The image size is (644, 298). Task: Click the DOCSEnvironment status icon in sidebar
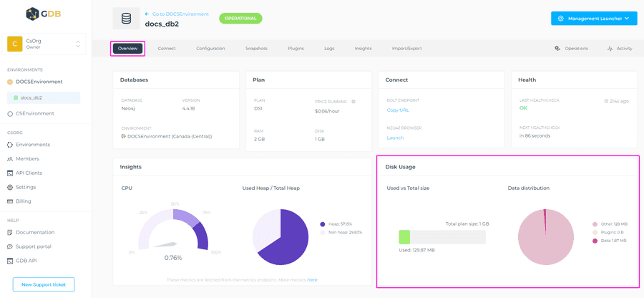10,82
